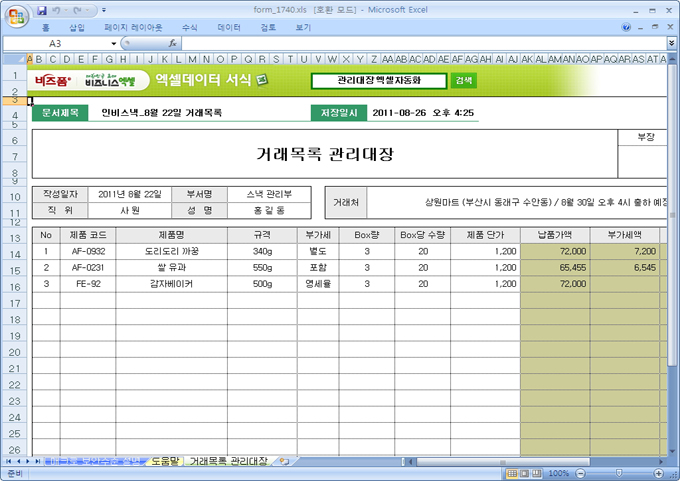Select column header M
The image size is (680, 481).
pos(192,59)
